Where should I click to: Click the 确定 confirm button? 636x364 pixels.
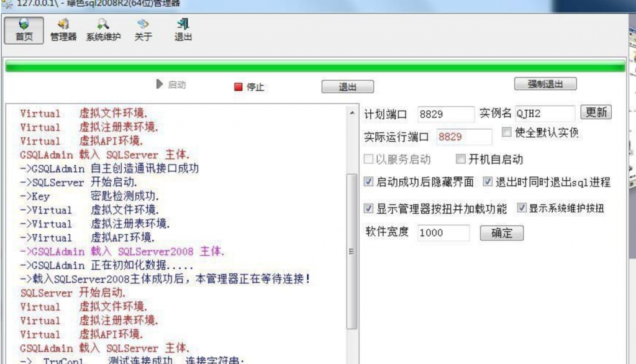coord(502,233)
